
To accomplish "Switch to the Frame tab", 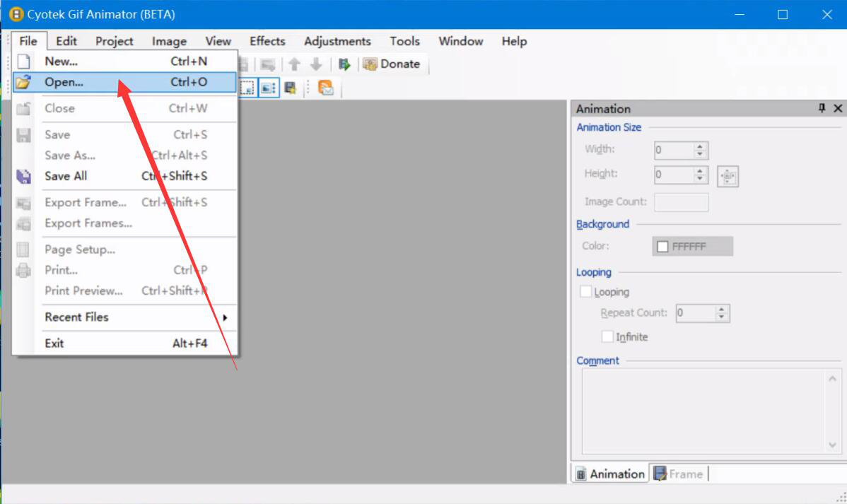I will tap(678, 474).
